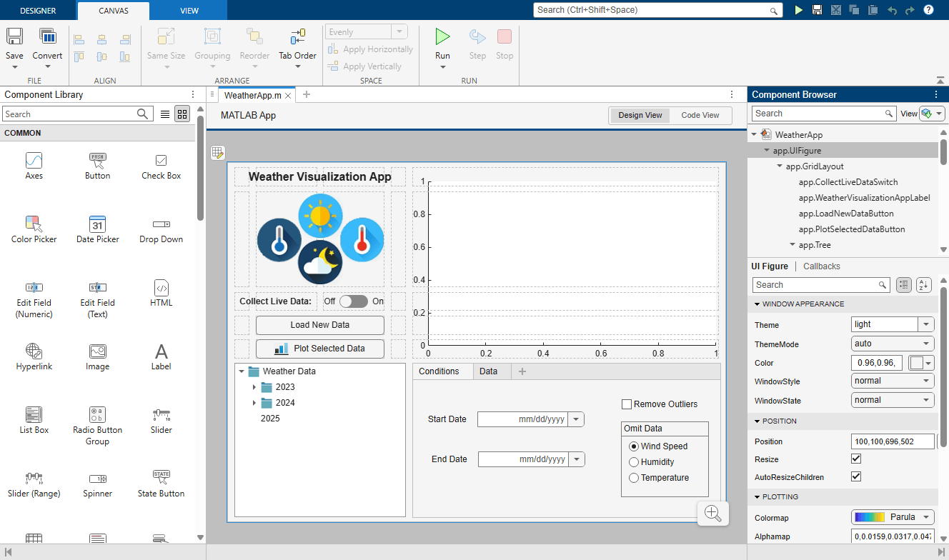
Task: Click the Load New Data button
Action: [x=320, y=325]
